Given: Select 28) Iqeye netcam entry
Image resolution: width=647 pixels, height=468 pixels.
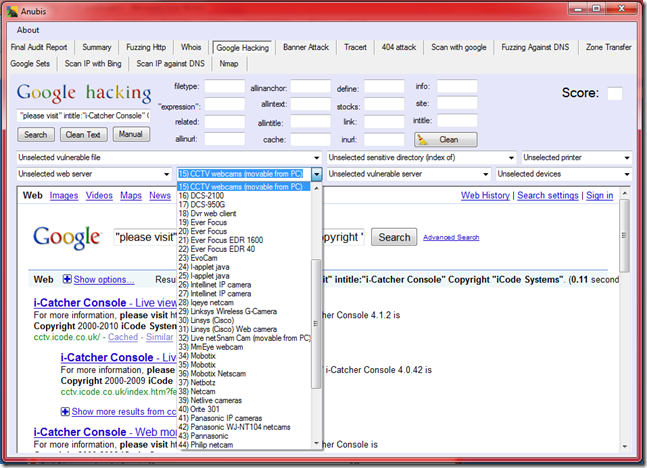Looking at the screenshot, I should 243,303.
